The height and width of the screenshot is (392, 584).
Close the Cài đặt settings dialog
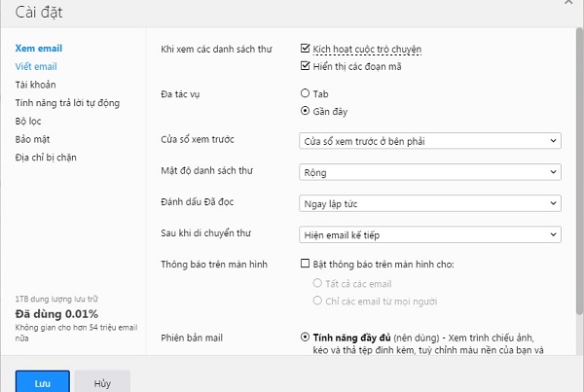coord(569,4)
